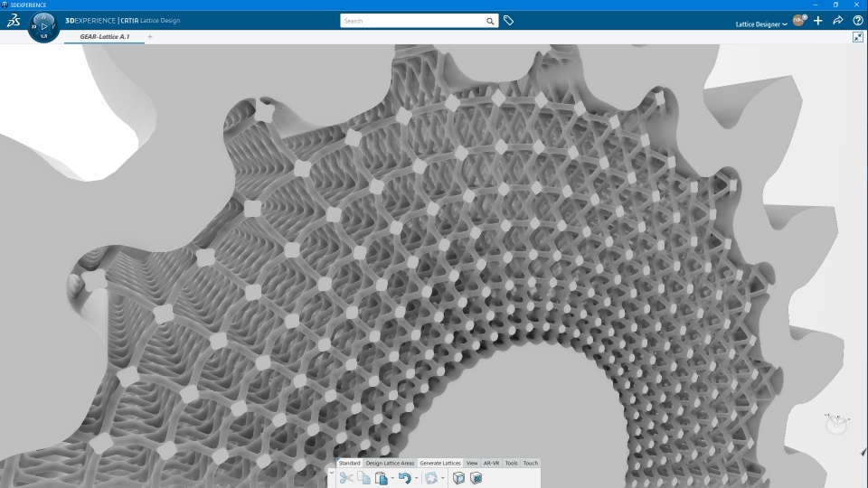
Task: Add a new tab with plus
Action: pyautogui.click(x=150, y=36)
